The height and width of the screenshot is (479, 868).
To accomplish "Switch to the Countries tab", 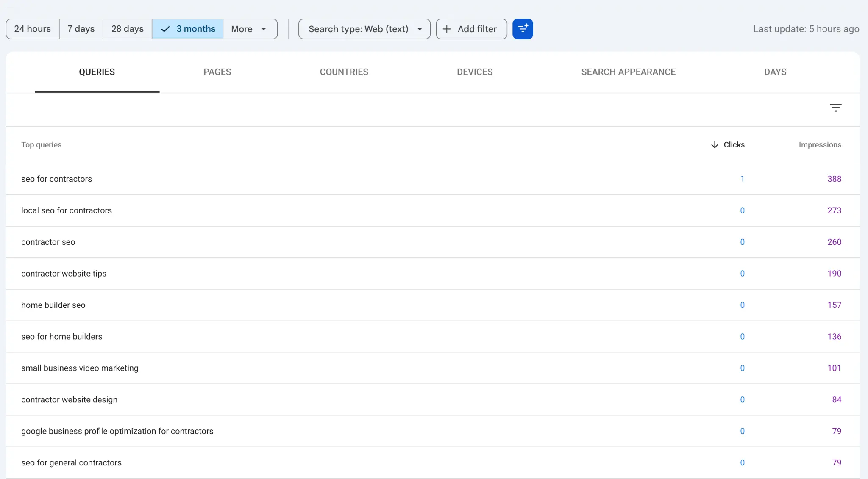I will click(344, 72).
